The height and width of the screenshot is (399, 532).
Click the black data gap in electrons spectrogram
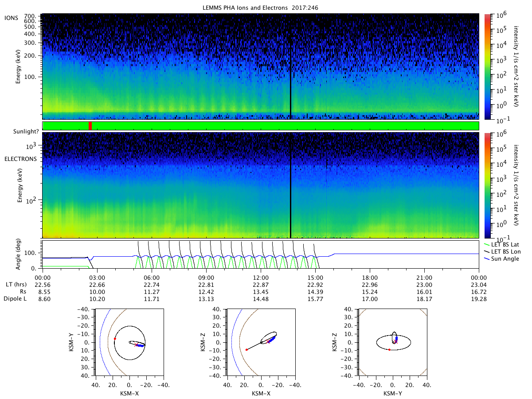click(290, 185)
